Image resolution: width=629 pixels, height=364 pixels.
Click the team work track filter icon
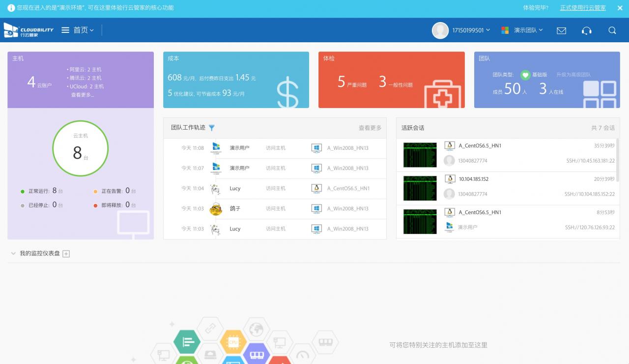coord(212,128)
